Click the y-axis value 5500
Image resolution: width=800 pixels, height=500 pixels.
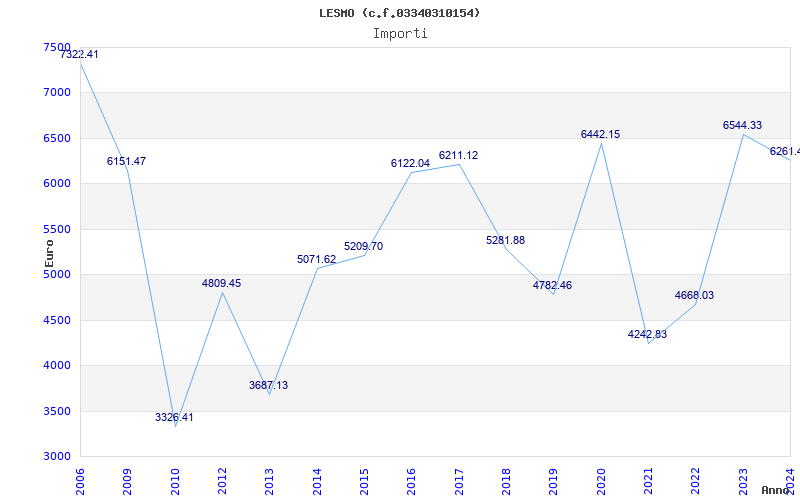[57, 230]
